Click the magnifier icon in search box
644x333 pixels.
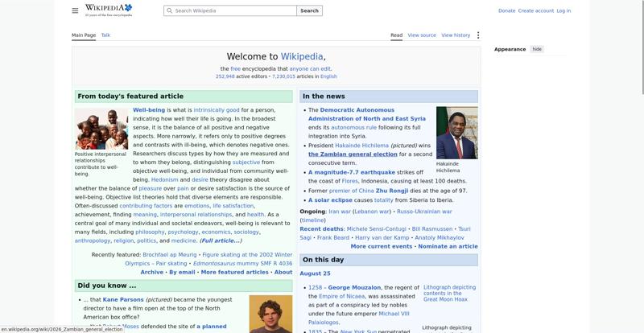pos(169,10)
